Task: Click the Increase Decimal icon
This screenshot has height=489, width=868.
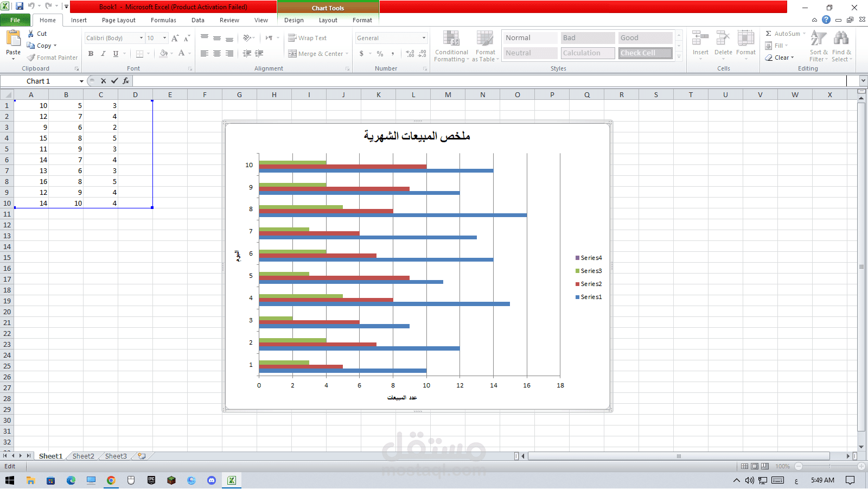Action: click(x=410, y=53)
